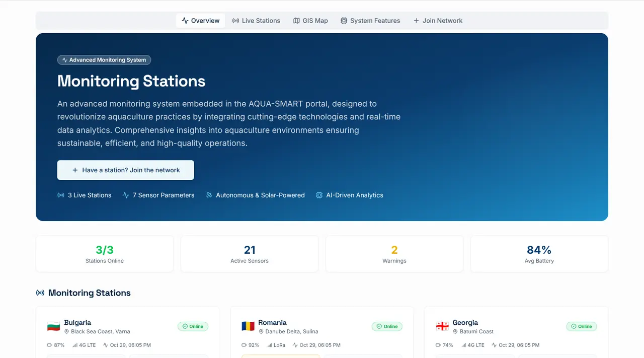Select the Join Network tab
This screenshot has width=644, height=358.
[438, 21]
